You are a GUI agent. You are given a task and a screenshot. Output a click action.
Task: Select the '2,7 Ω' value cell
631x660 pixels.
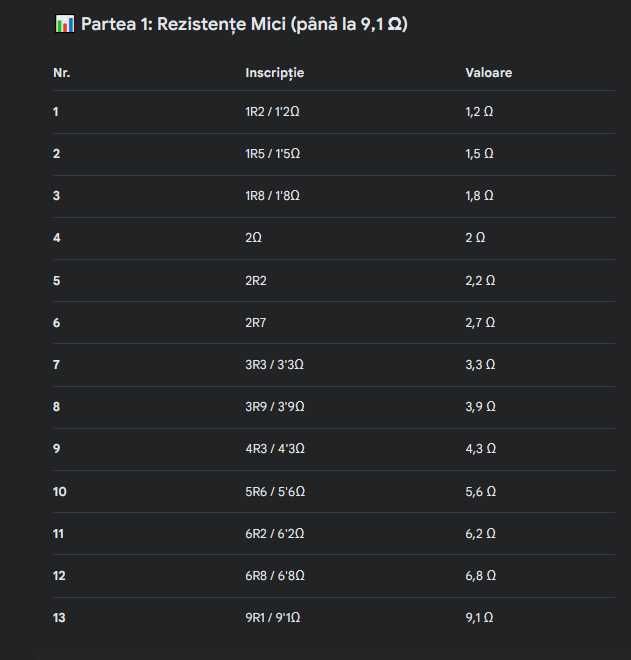(x=480, y=323)
